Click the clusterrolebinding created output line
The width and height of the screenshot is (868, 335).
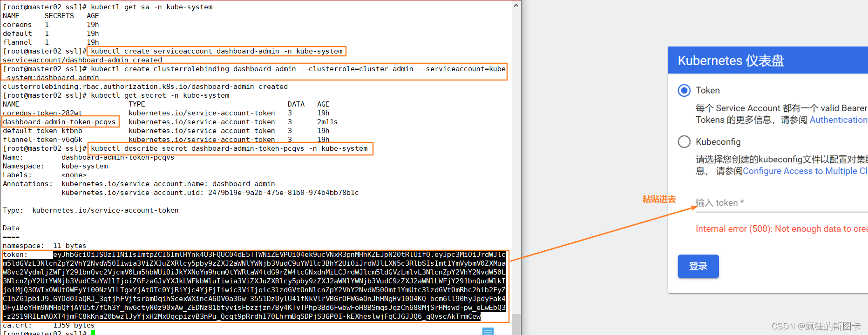(145, 87)
